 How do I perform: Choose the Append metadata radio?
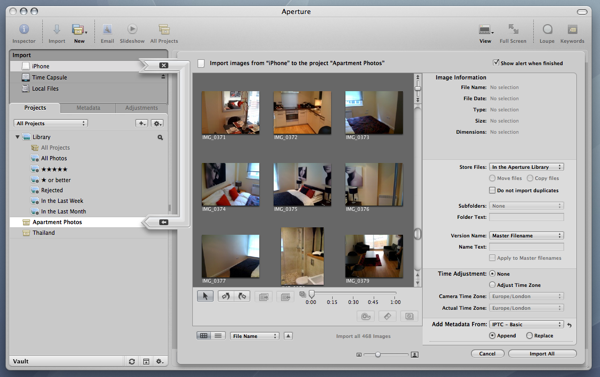coord(492,335)
